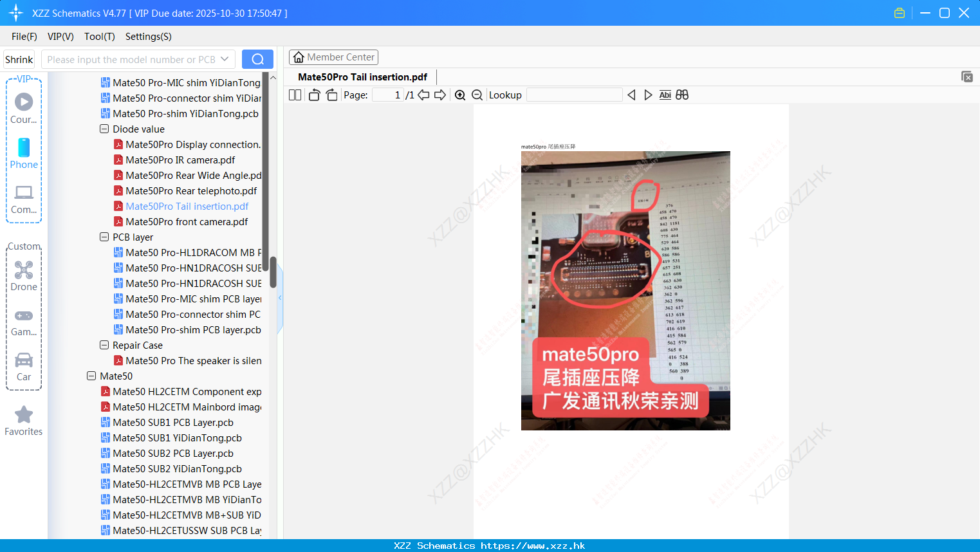Select the Computer category
The width and height of the screenshot is (980, 552).
(x=24, y=199)
